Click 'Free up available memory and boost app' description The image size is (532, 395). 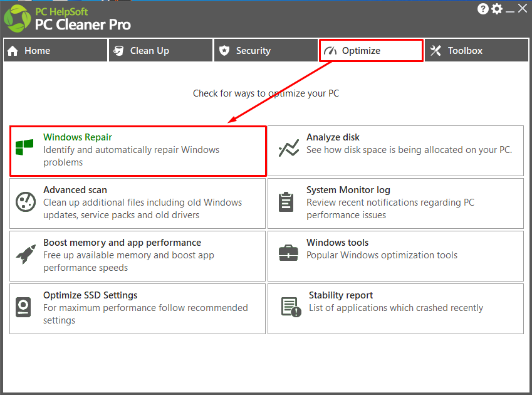(128, 261)
